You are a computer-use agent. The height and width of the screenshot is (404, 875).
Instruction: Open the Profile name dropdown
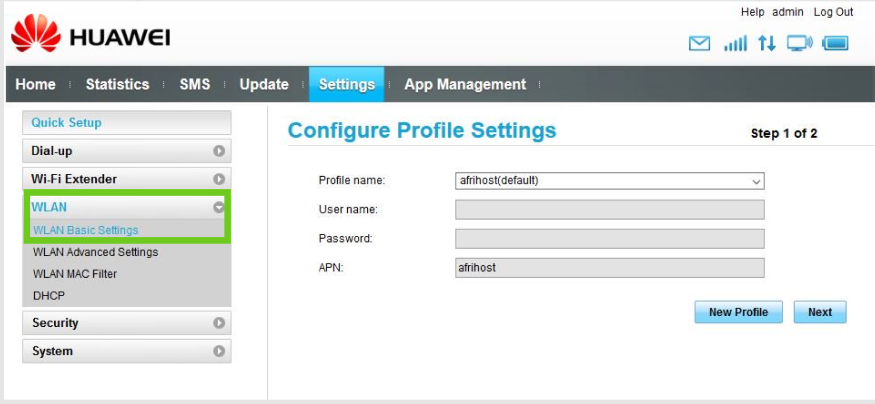609,181
